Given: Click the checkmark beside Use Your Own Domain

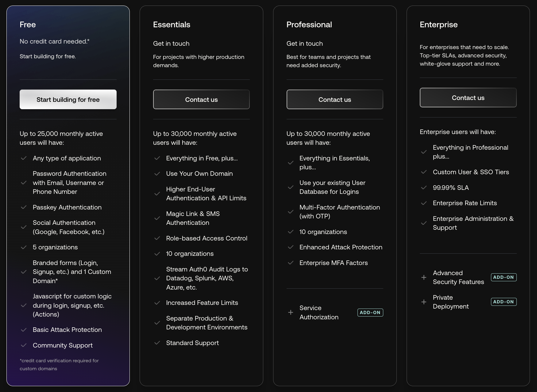Looking at the screenshot, I should (157, 174).
